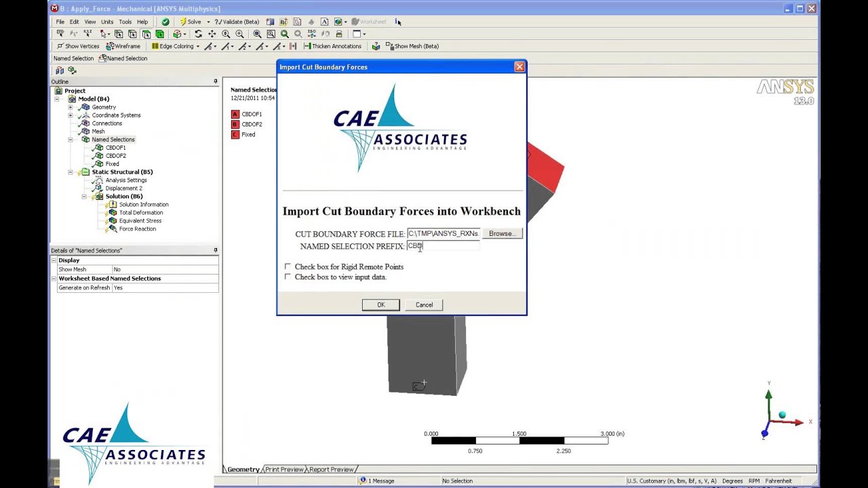Click the Browse button
868x488 pixels.
[x=502, y=234]
